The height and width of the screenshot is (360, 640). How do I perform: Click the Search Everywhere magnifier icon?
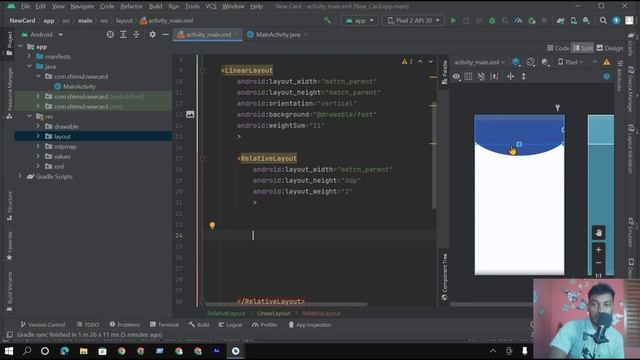[x=603, y=20]
